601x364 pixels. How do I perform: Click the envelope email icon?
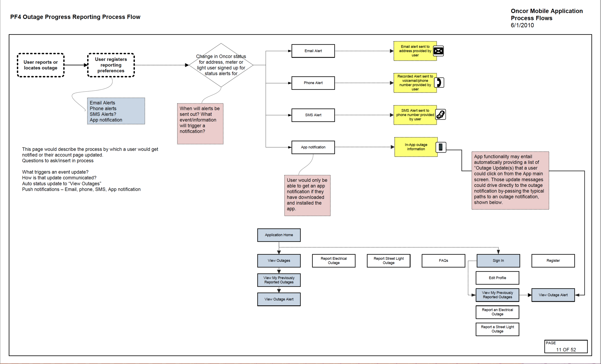[438, 51]
